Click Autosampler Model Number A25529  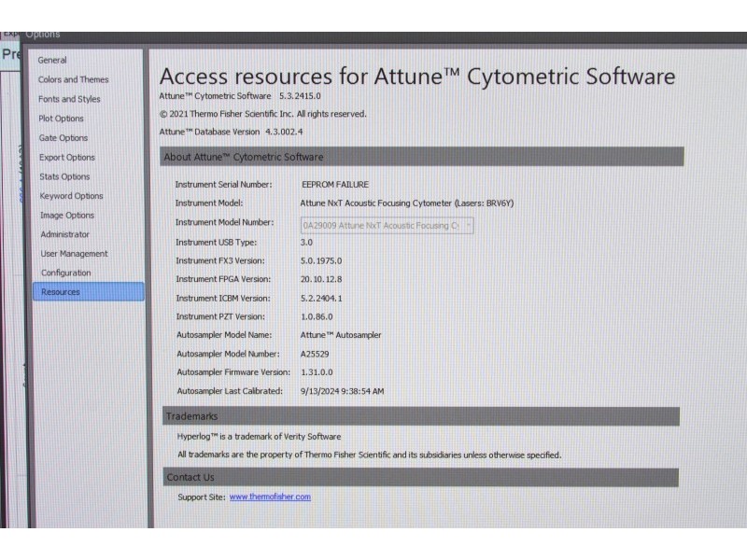[315, 355]
